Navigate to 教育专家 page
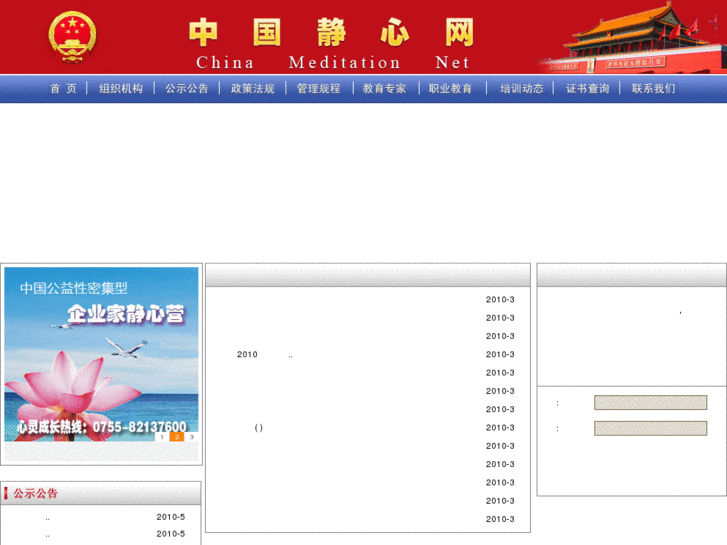Image resolution: width=727 pixels, height=545 pixels. click(x=384, y=89)
